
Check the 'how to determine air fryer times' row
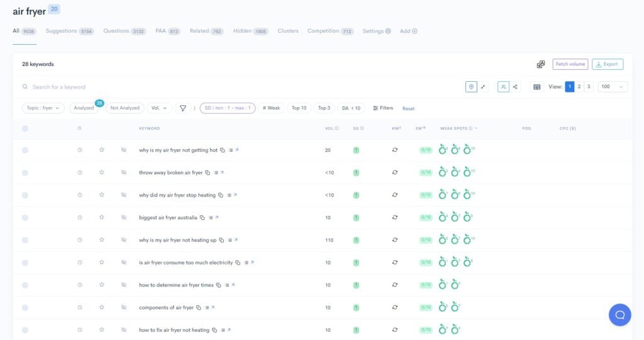[25, 285]
